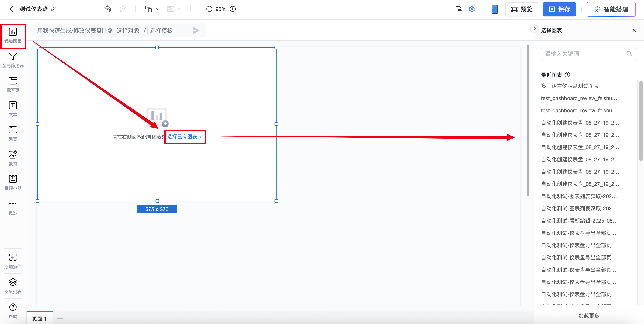
Task: Open the dashboard settings gear icon
Action: pyautogui.click(x=471, y=9)
